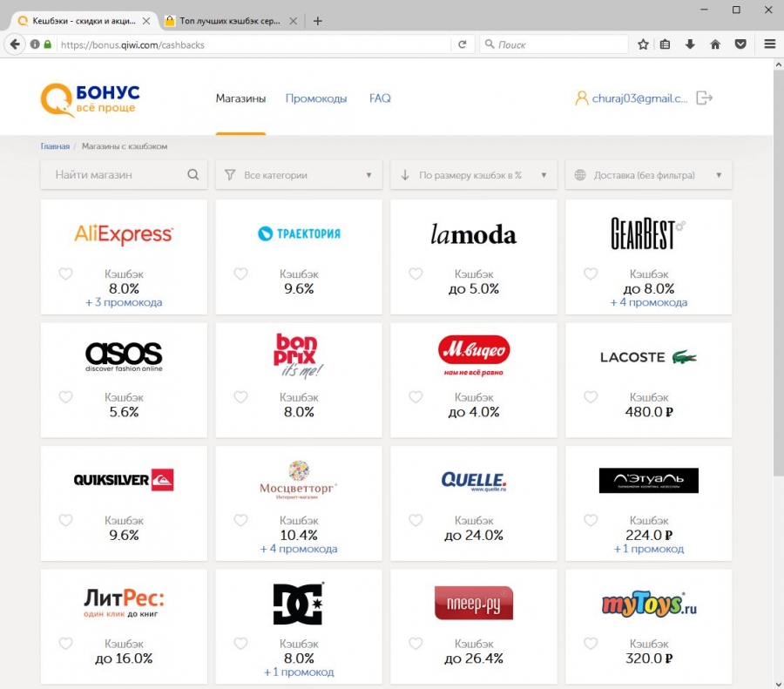This screenshot has width=784, height=689.
Task: Open Л'Этуаль +1 промокод link
Action: pyautogui.click(x=648, y=549)
